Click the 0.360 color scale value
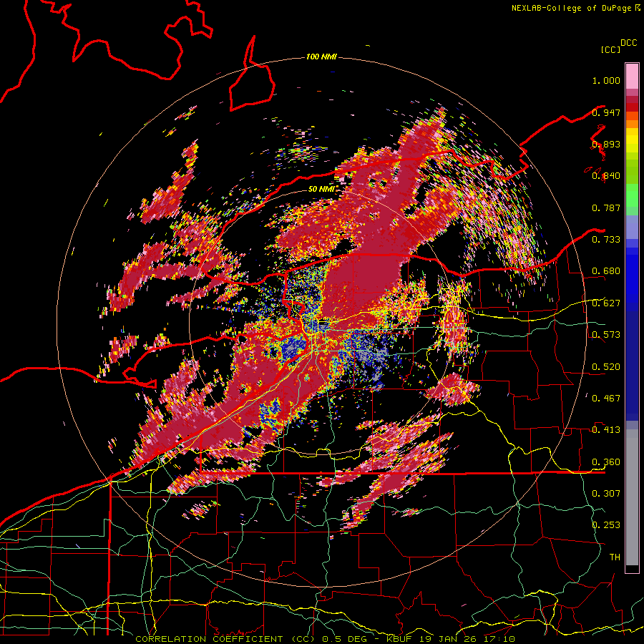This screenshot has width=644, height=644. point(606,462)
